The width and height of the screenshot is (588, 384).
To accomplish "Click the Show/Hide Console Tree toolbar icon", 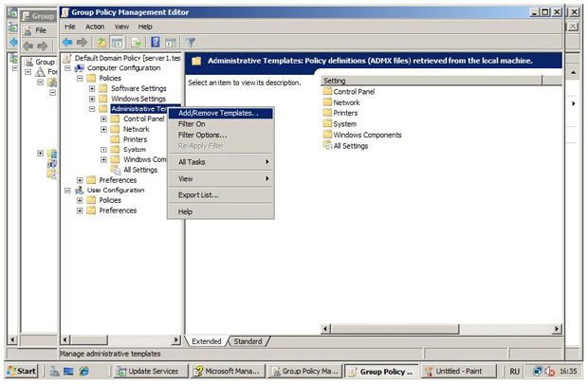I will click(118, 42).
